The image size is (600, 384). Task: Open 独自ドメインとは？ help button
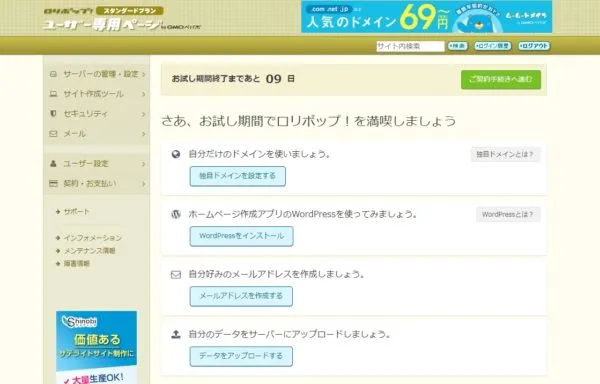pos(505,155)
